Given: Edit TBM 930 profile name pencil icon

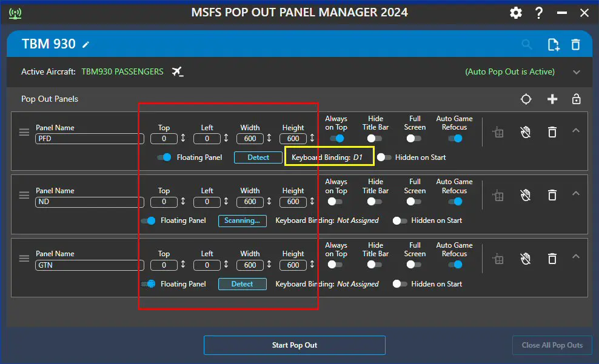Looking at the screenshot, I should point(86,45).
